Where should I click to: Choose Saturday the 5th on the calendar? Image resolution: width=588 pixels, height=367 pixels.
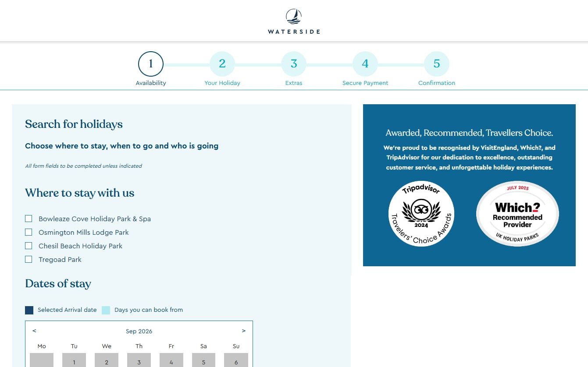click(x=203, y=360)
